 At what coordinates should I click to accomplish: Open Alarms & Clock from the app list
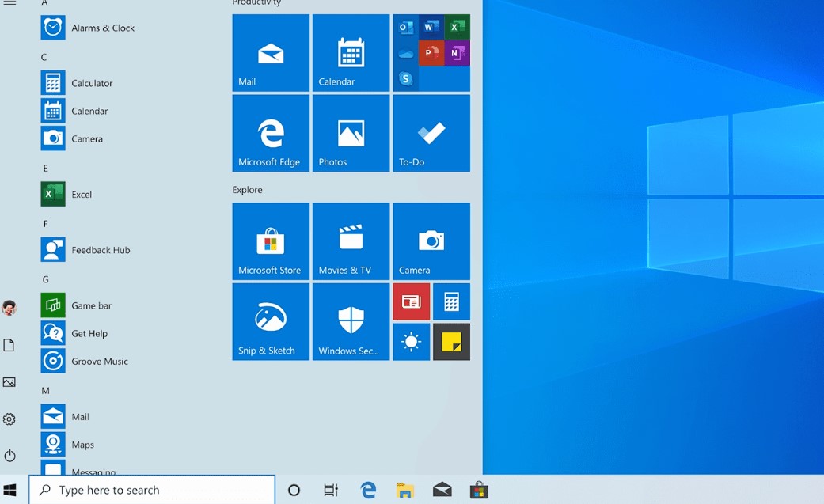pyautogui.click(x=88, y=28)
